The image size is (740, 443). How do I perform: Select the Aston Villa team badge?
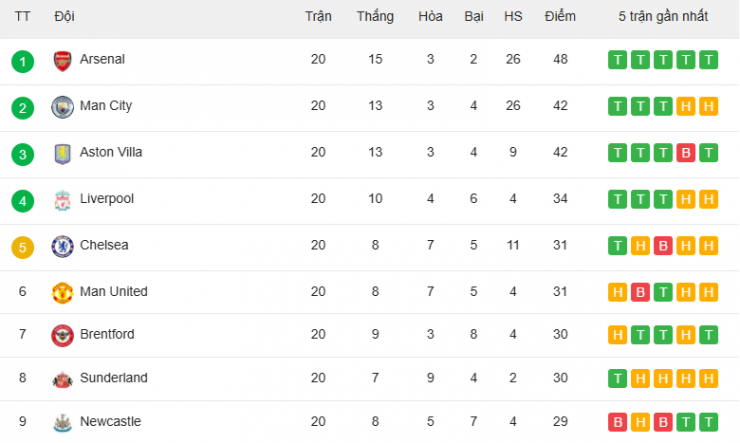click(62, 153)
